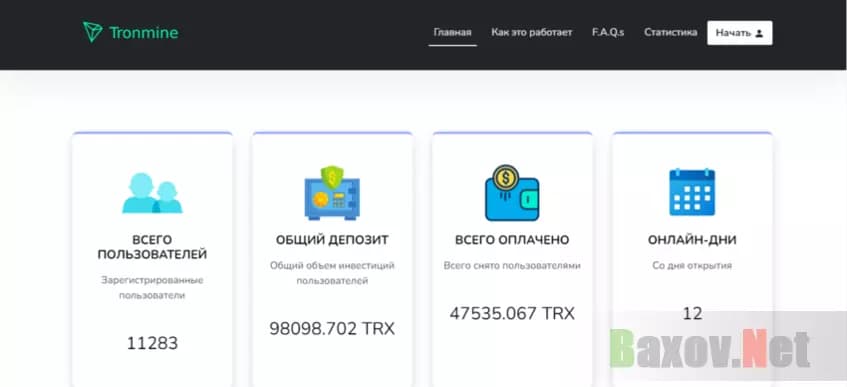Select the ОБЩИЙ ДЕПОЗИТ heading
The width and height of the screenshot is (847, 387).
click(x=332, y=240)
